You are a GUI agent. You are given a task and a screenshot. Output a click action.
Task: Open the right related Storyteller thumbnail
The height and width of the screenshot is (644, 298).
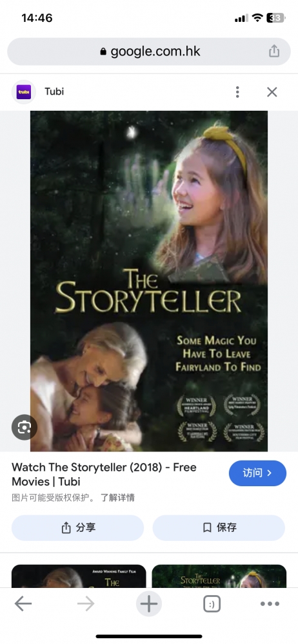point(219,576)
